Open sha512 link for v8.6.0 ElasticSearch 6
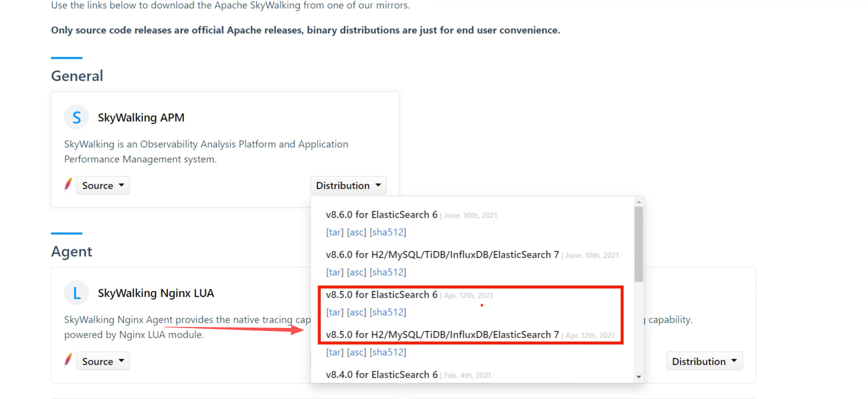The width and height of the screenshot is (868, 399). [x=388, y=232]
